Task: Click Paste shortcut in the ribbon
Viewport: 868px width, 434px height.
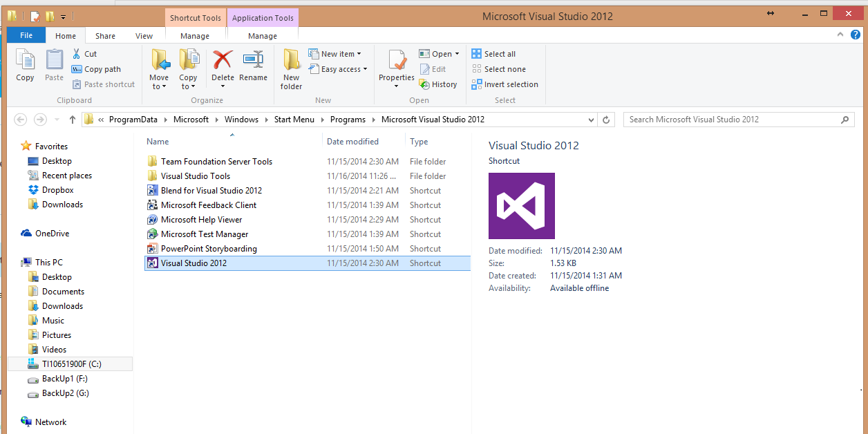Action: [x=103, y=84]
